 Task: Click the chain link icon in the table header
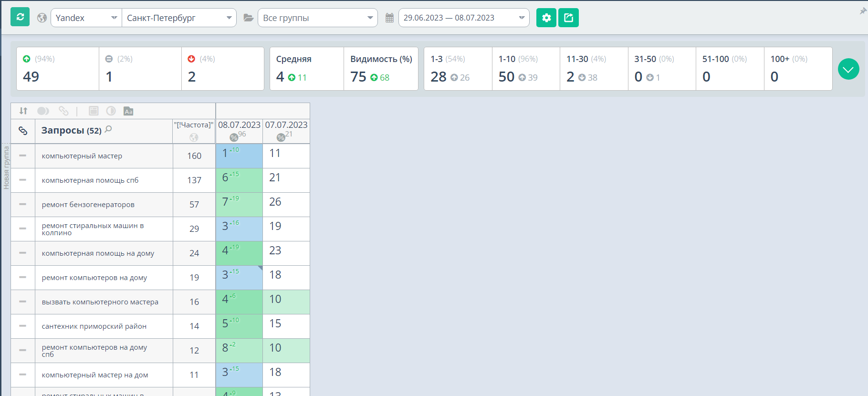click(x=23, y=131)
